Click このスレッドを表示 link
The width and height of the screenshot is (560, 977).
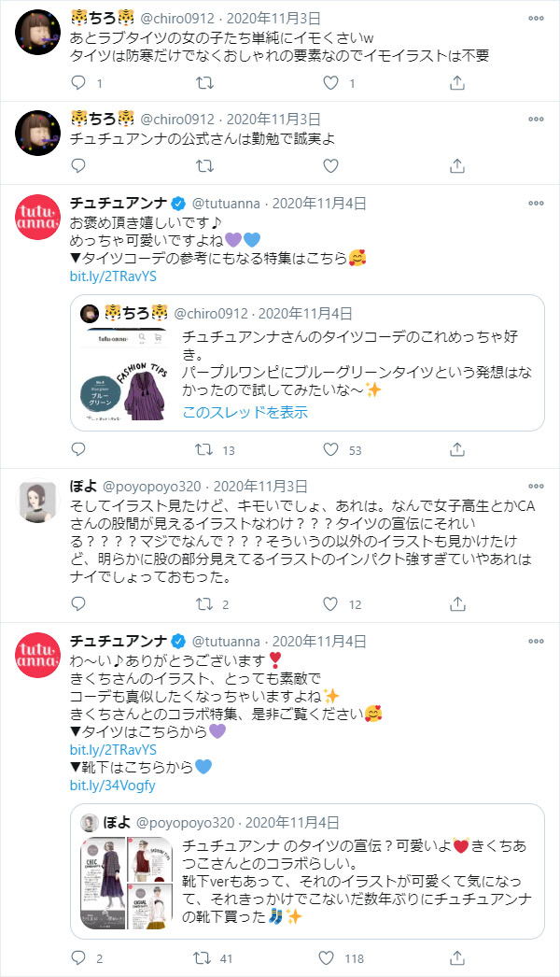pos(245,412)
